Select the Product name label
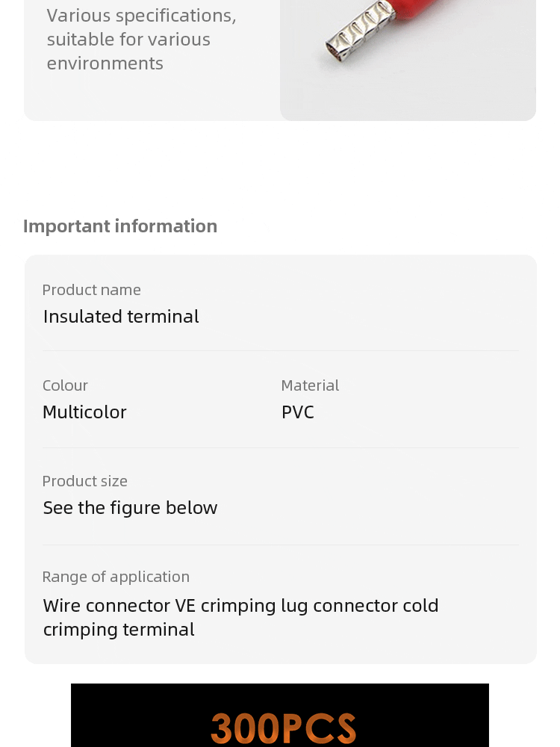Image resolution: width=560 pixels, height=747 pixels. (91, 290)
